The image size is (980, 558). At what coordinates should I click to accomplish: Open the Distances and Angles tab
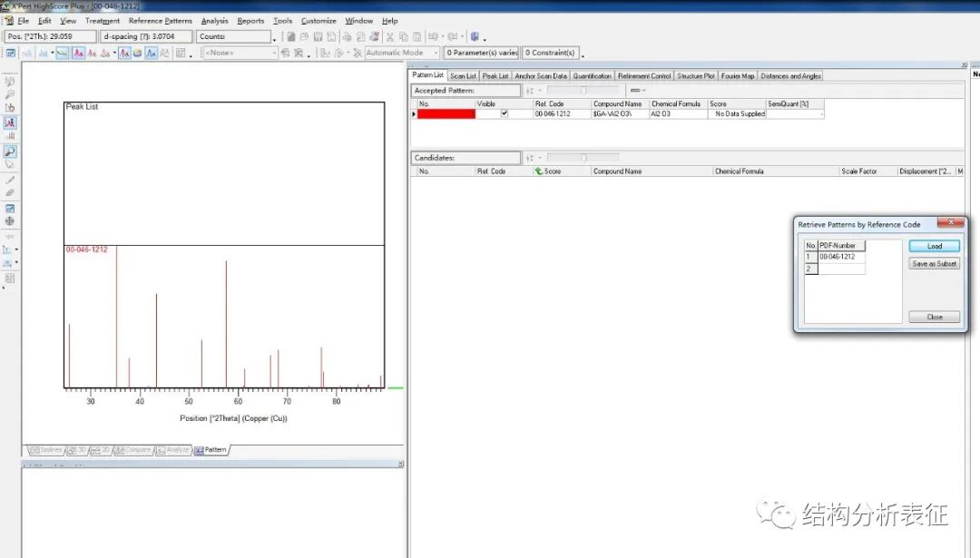tap(790, 75)
